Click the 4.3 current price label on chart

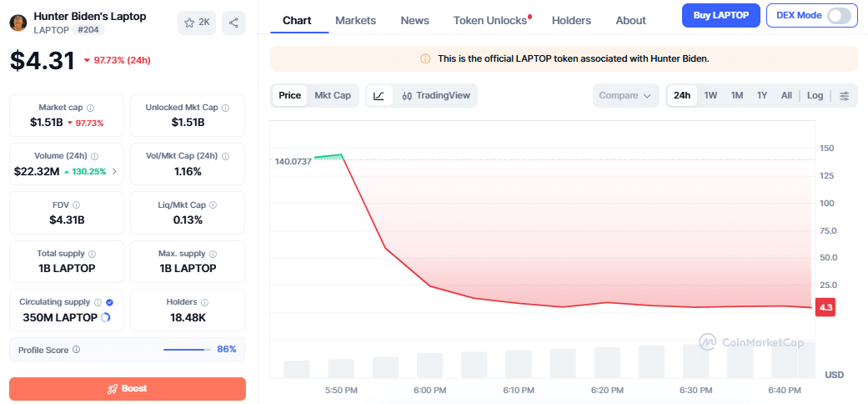[x=825, y=307]
